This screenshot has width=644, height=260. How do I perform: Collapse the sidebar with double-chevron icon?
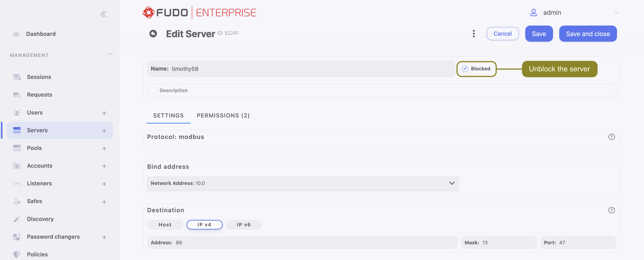point(103,14)
